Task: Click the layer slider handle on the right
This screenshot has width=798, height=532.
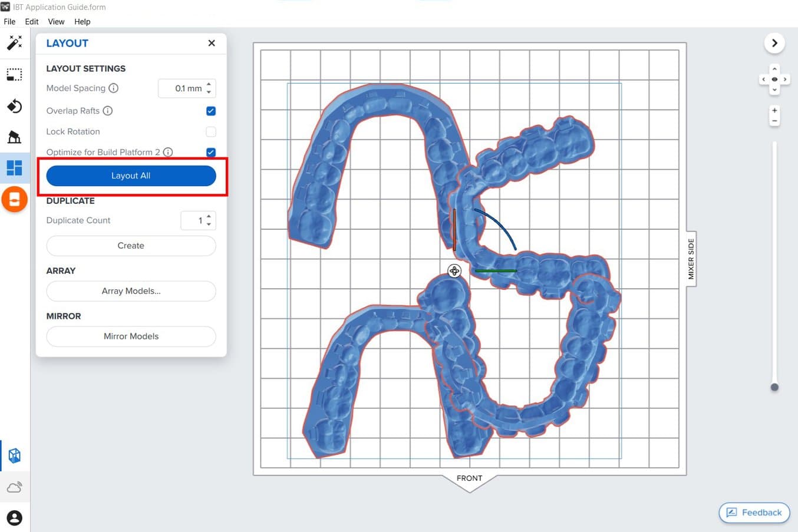Action: [774, 387]
